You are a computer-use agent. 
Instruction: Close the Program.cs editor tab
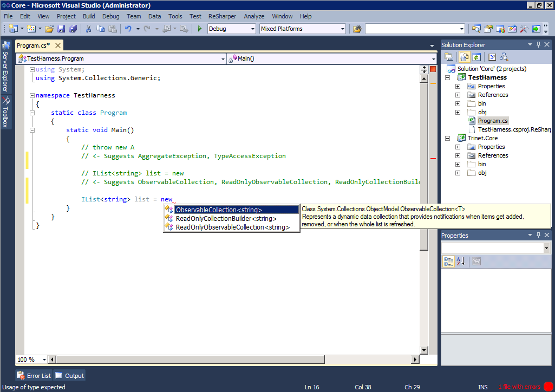coord(58,45)
